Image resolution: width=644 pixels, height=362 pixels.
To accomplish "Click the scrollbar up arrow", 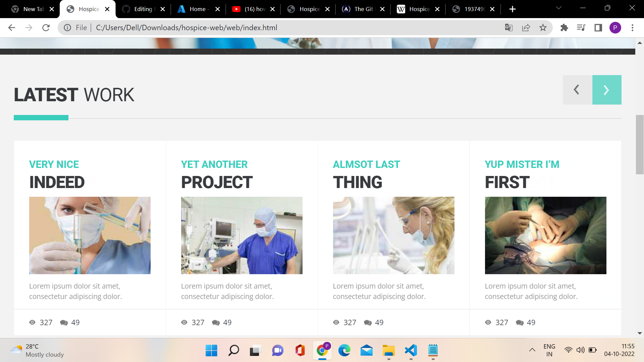I will 640,43.
